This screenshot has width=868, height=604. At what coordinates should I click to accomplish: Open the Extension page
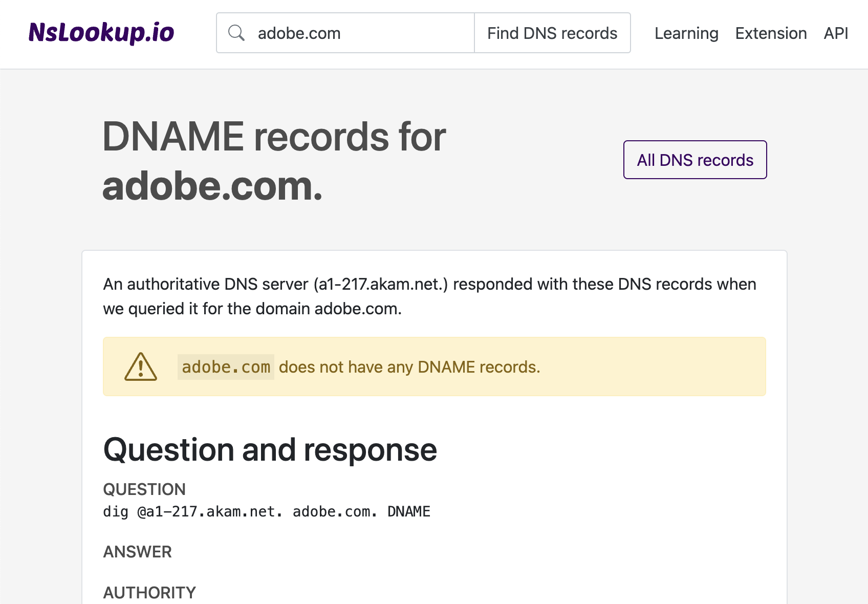click(x=771, y=33)
